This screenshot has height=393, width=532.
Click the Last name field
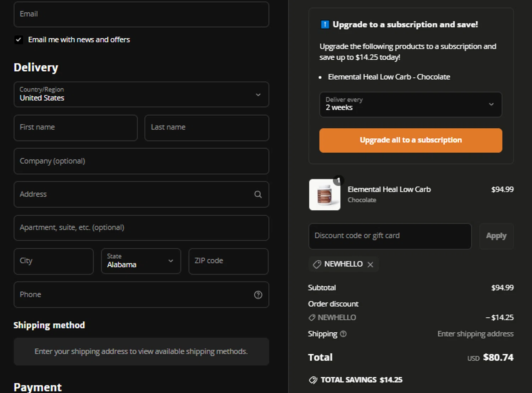point(207,128)
